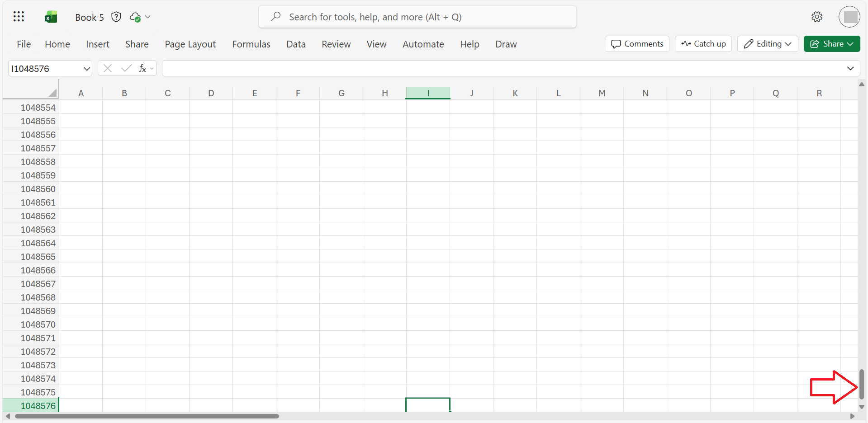Click the enter checkmark icon in formula bar
The height and width of the screenshot is (423, 868).
pyautogui.click(x=126, y=68)
